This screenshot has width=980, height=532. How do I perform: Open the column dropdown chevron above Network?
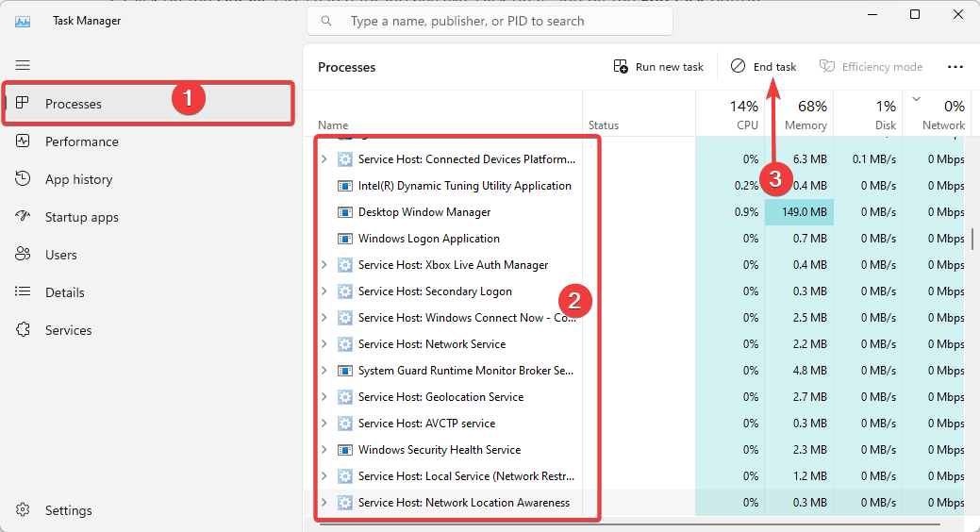click(916, 98)
